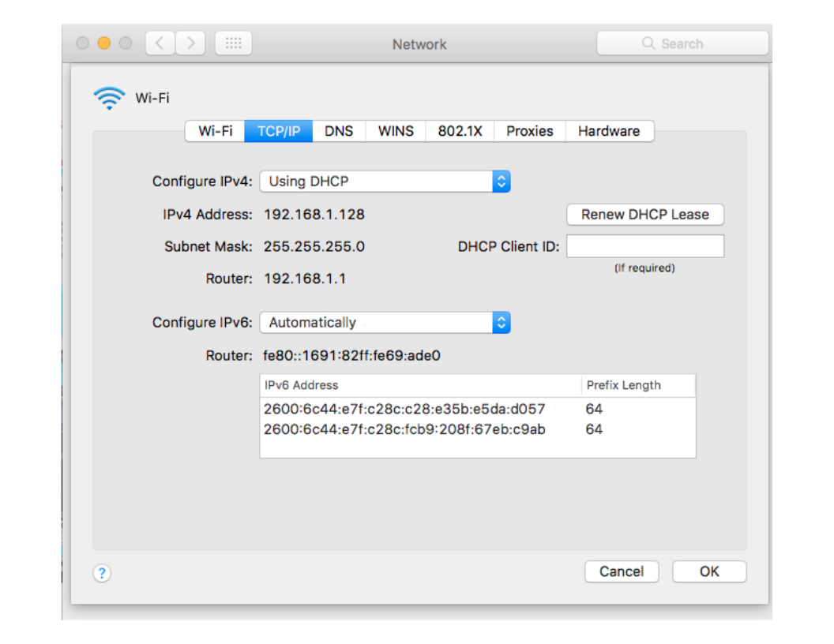The image size is (834, 644).
Task: Open the WINS tab
Action: [x=396, y=131]
